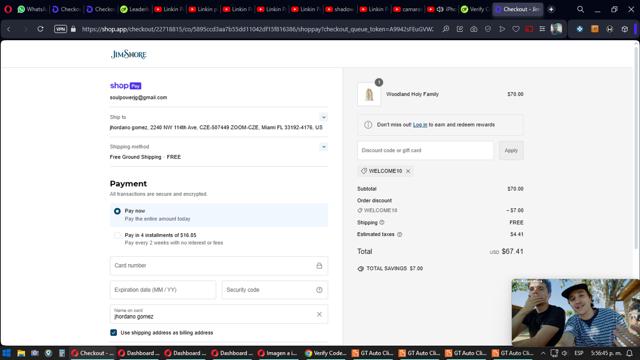This screenshot has height=360, width=640.
Task: Click the Shop Pay logo
Action: point(126,85)
